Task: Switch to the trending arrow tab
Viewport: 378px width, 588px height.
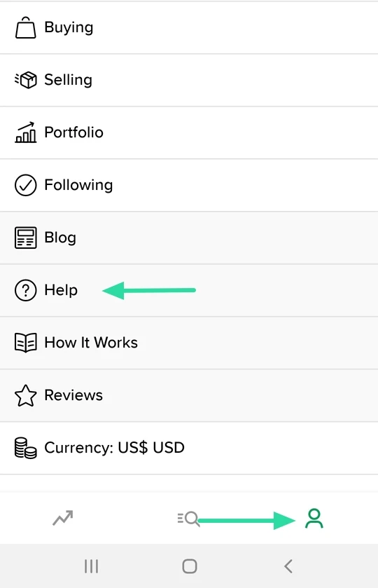Action: click(x=62, y=518)
